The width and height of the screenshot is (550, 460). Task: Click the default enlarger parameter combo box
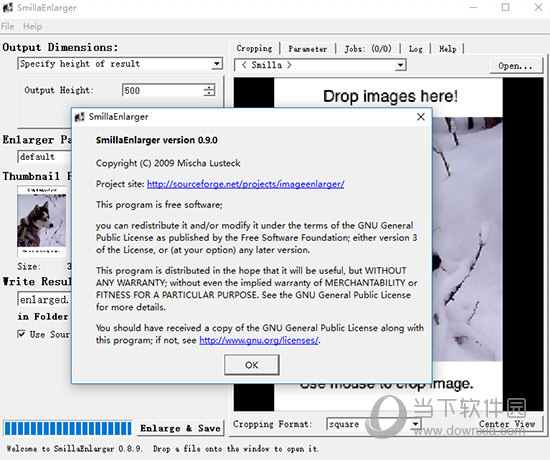44,156
